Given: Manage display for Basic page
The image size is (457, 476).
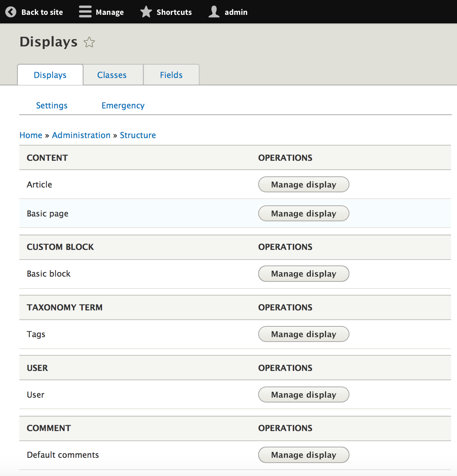Looking at the screenshot, I should coord(304,213).
